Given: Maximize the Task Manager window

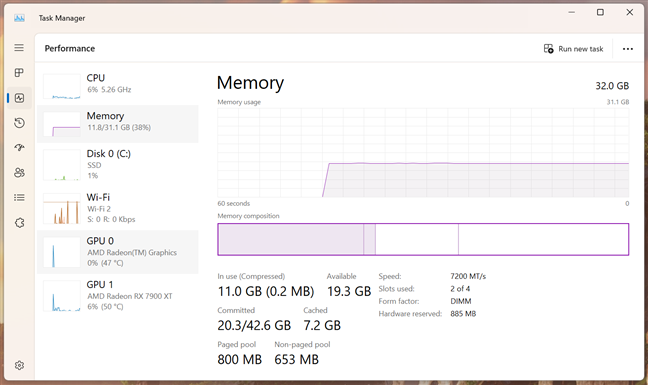Looking at the screenshot, I should [x=600, y=12].
